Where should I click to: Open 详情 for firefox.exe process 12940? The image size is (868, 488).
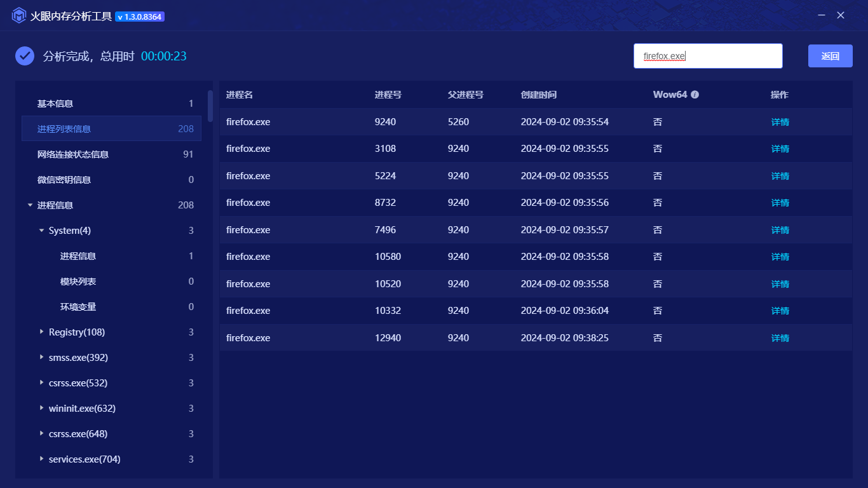780,338
